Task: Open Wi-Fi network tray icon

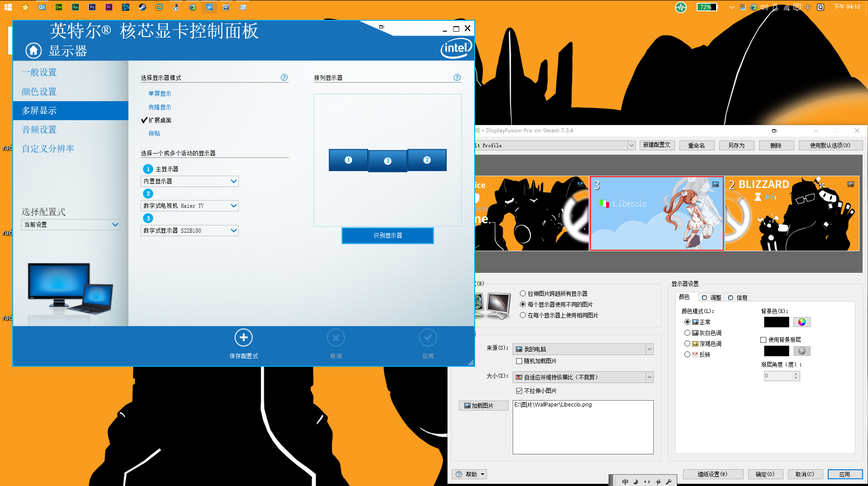Action: tap(787, 7)
